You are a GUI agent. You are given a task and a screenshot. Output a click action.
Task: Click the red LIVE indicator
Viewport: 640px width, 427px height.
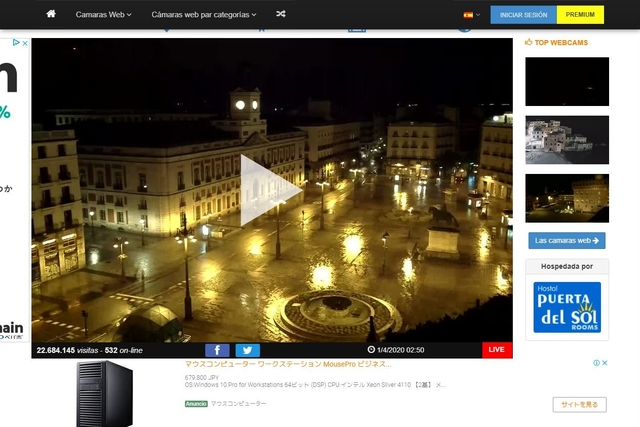(x=497, y=350)
